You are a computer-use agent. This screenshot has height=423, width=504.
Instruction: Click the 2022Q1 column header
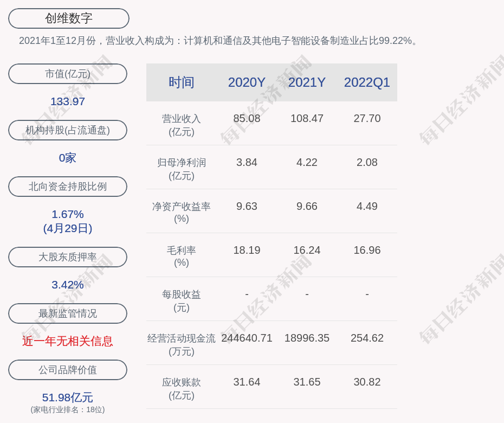coord(367,82)
